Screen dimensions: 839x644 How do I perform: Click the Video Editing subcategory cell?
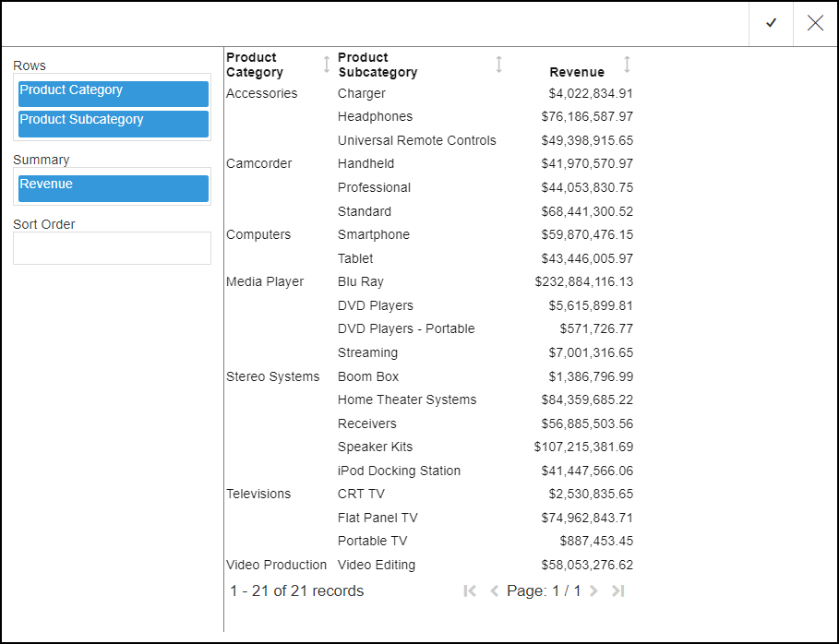377,565
